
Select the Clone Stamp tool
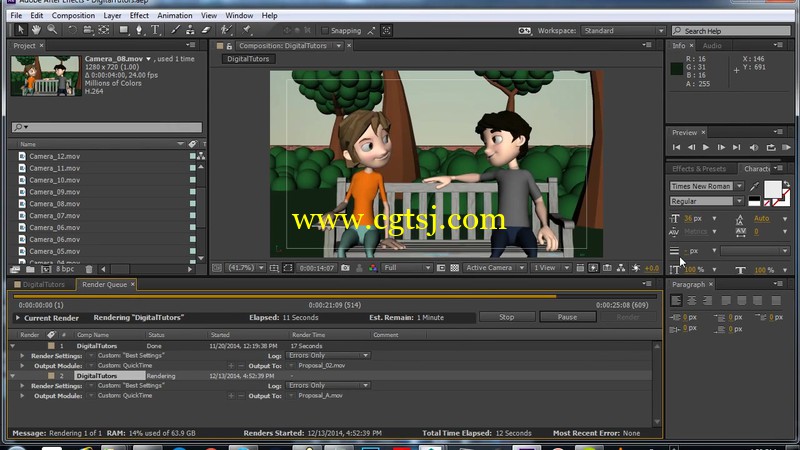tap(190, 30)
